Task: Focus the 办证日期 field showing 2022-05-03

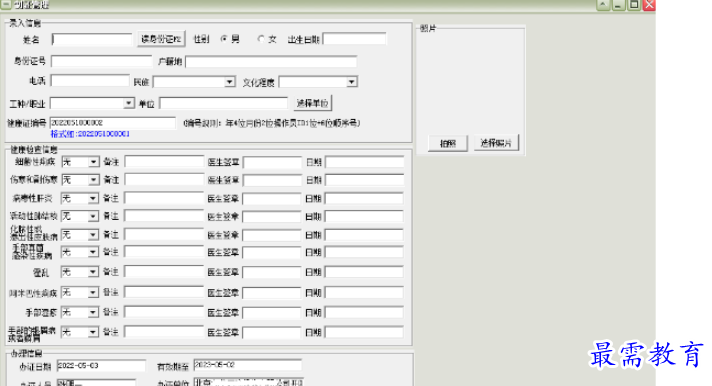Action: click(x=101, y=366)
